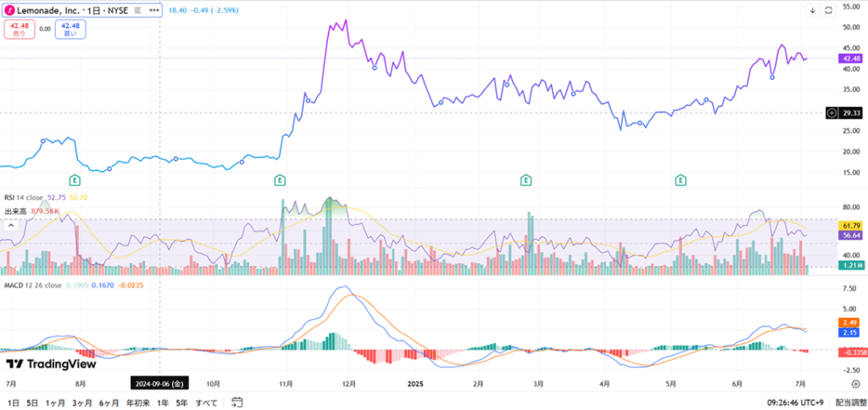This screenshot has width=868, height=410.
Task: Switch the range to 1年
Action: coord(163,402)
